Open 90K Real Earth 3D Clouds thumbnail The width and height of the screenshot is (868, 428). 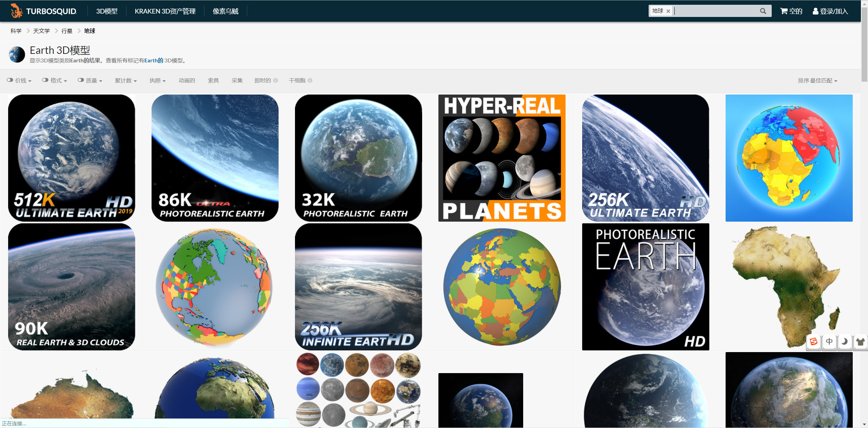72,287
